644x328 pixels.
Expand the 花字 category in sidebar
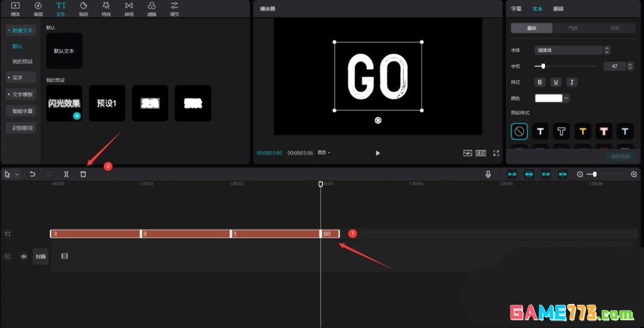coord(20,78)
